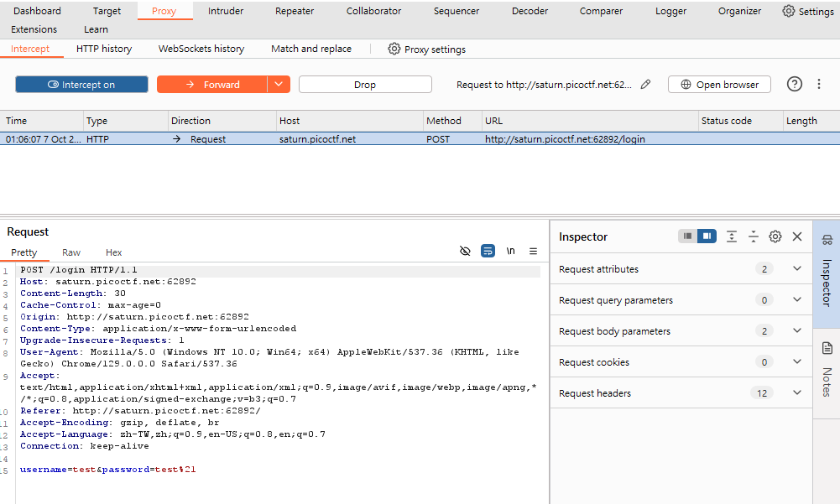Open the Organizer tab
Image resolution: width=840 pixels, height=504 pixels.
739,11
